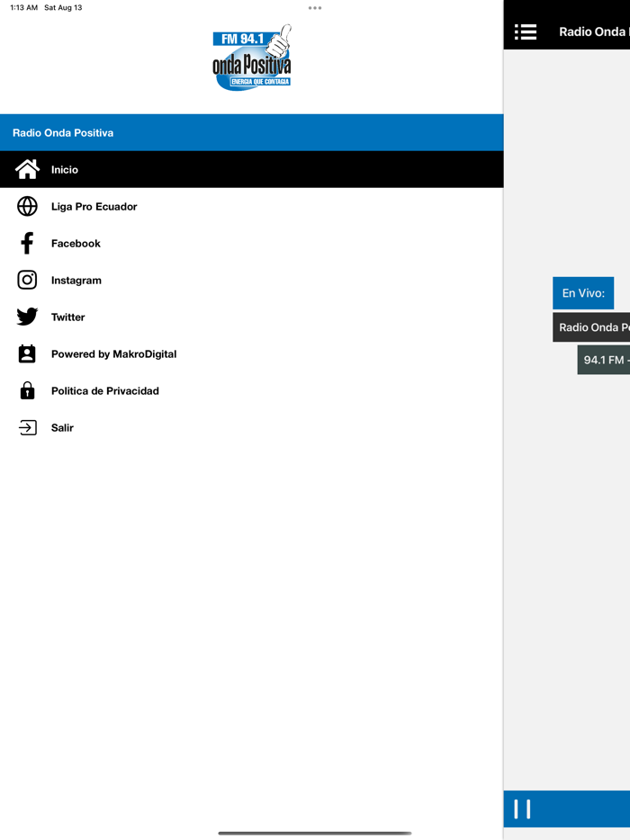Tap the three-dot multitasking indicator

click(x=315, y=8)
